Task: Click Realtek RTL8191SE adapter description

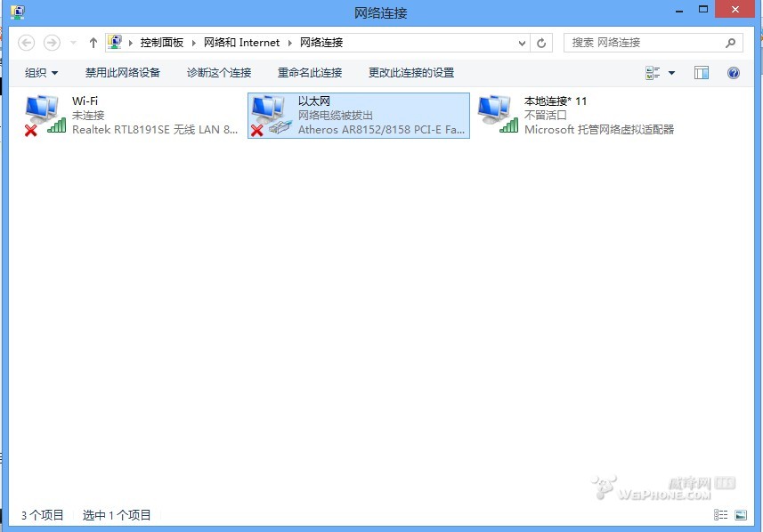Action: pos(155,129)
